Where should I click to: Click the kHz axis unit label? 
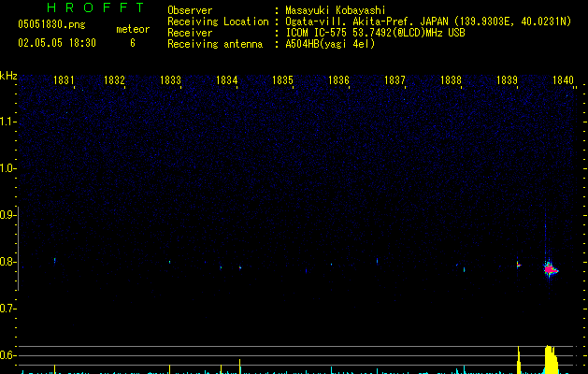coord(8,76)
